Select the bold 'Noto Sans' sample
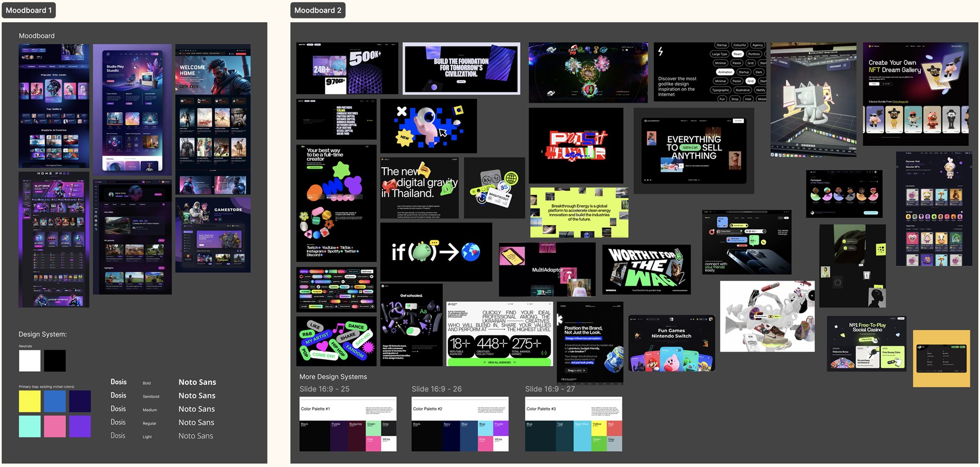Screen dimensions: 980x467 197,382
